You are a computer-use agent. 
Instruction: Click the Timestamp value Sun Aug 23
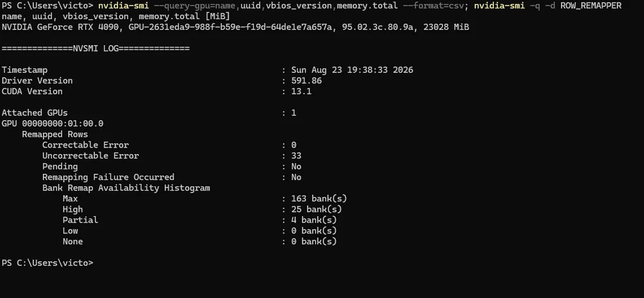[x=352, y=70]
